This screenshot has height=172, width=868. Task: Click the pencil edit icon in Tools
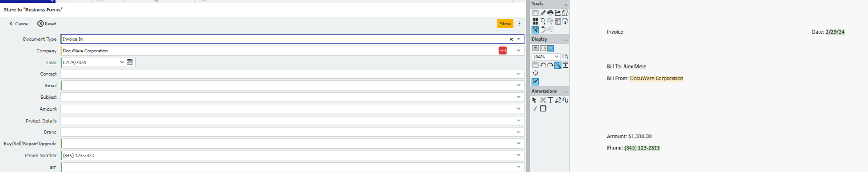pos(543,13)
